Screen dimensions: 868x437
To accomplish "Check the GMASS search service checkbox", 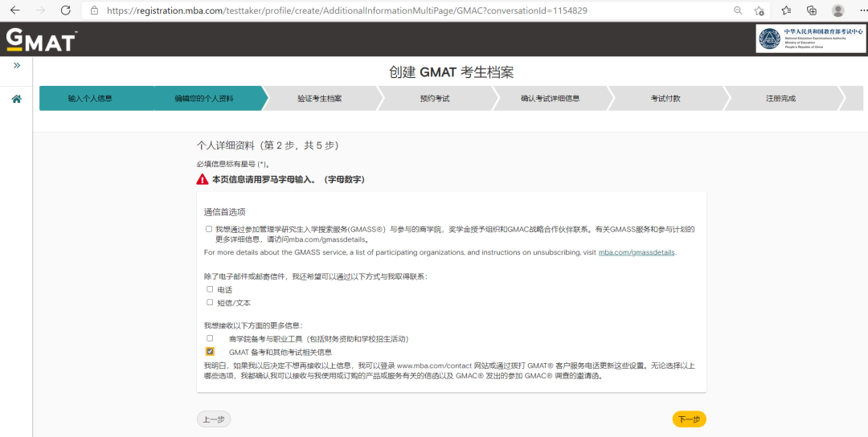I will click(x=209, y=229).
